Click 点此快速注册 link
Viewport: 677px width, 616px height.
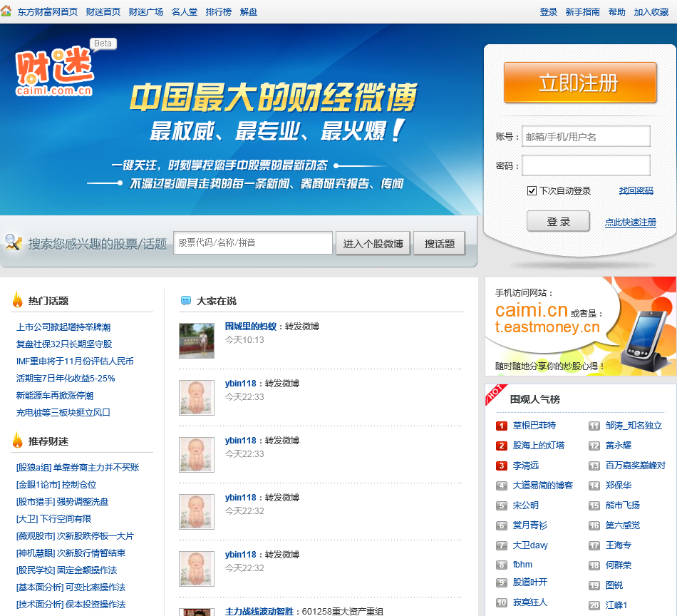click(631, 222)
